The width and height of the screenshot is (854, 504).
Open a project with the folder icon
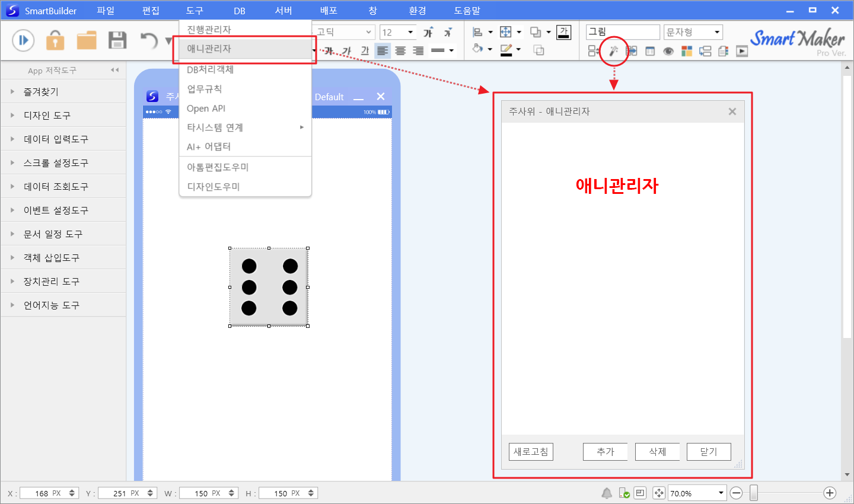point(87,40)
